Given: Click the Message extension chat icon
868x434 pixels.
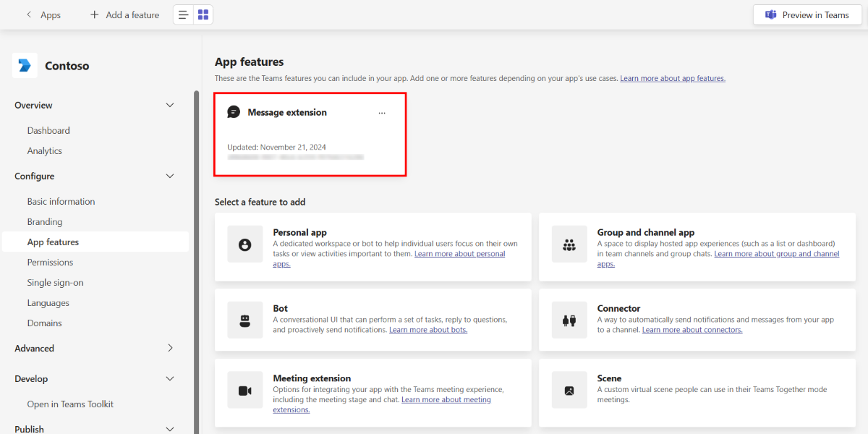Looking at the screenshot, I should 234,112.
